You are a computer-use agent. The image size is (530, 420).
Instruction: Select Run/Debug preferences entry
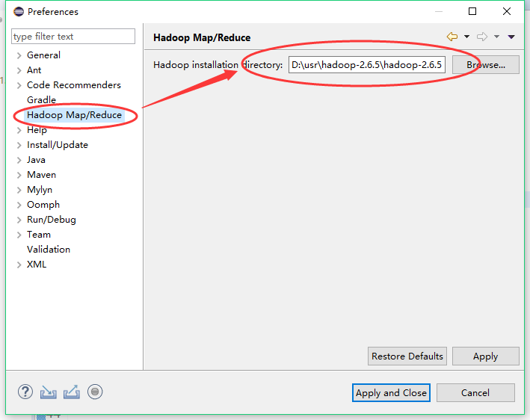[x=52, y=219]
